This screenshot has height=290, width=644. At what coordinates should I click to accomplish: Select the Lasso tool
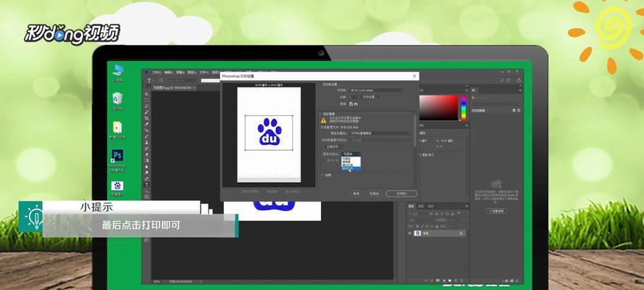pyautogui.click(x=146, y=106)
